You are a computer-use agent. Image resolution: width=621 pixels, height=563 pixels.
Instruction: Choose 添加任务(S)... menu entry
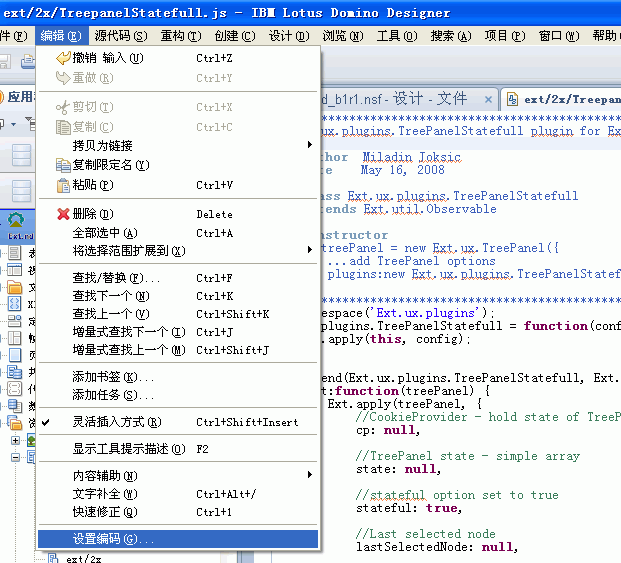click(x=178, y=395)
